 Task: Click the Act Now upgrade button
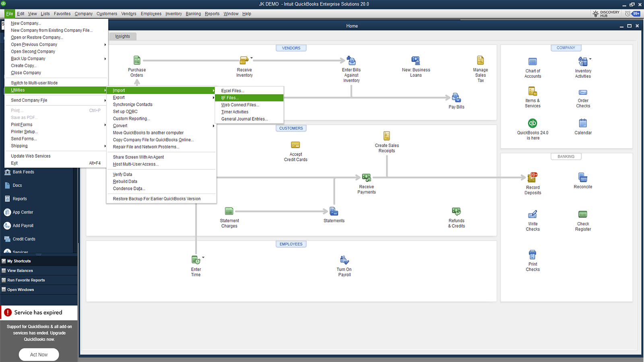[x=39, y=354]
